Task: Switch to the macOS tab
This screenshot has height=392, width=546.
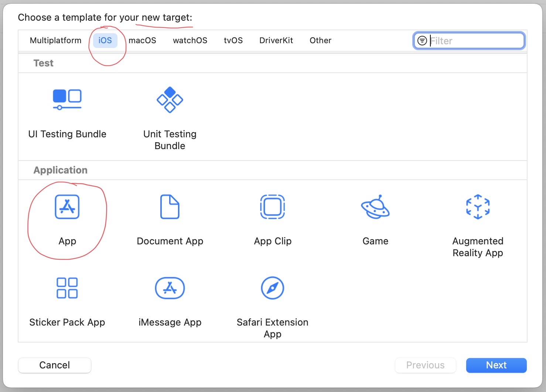Action: tap(142, 41)
